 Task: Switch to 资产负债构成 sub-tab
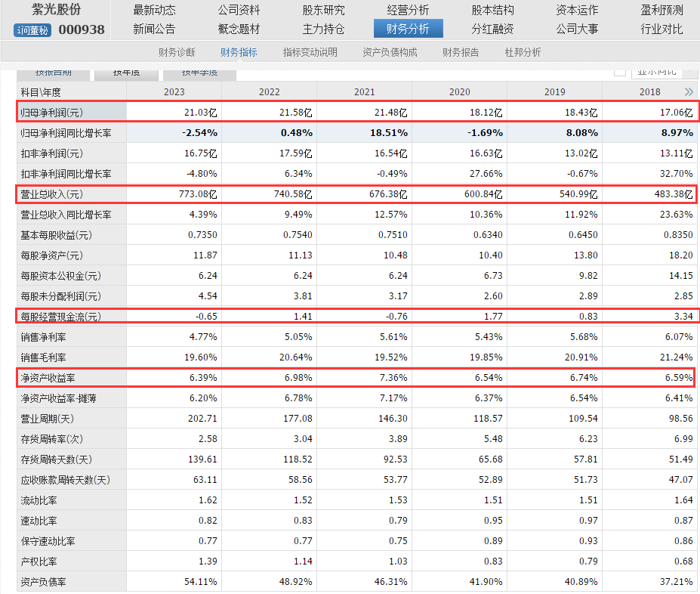tap(390, 52)
